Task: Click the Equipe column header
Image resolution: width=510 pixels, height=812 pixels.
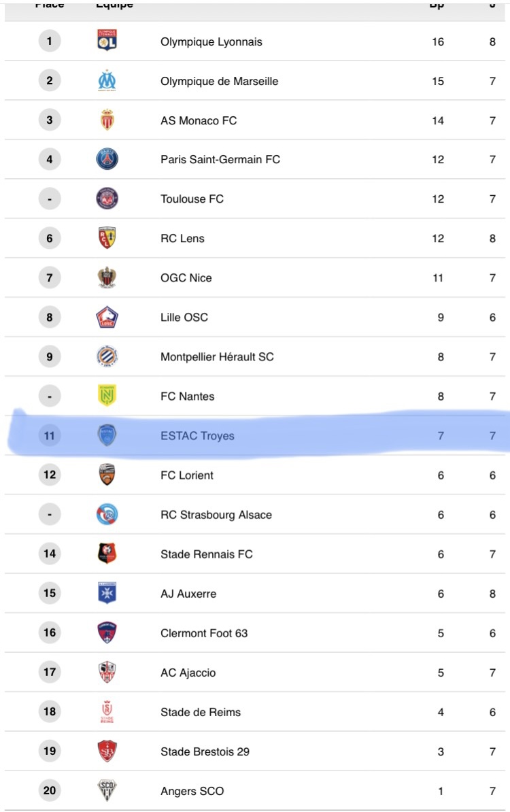Action: tap(114, 5)
